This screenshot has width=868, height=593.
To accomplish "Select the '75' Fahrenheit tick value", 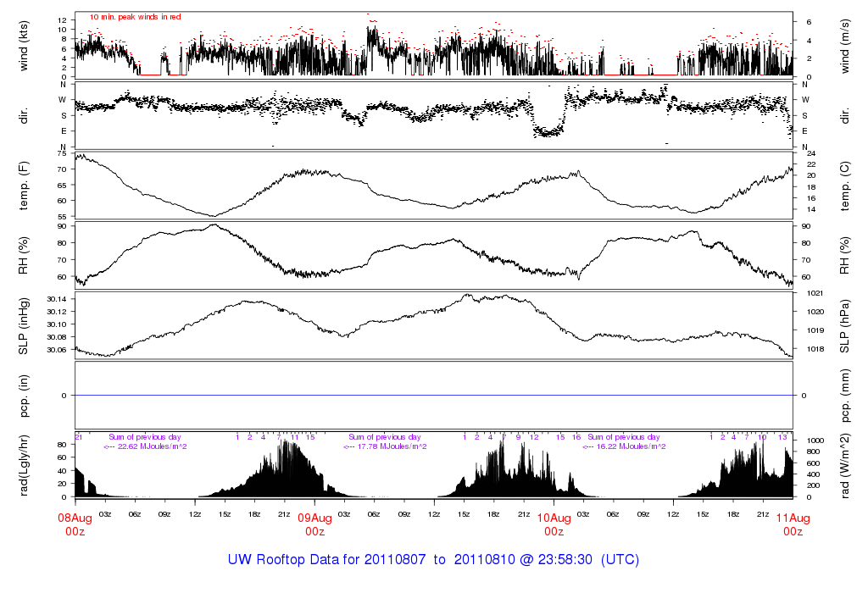I will pyautogui.click(x=61, y=154).
